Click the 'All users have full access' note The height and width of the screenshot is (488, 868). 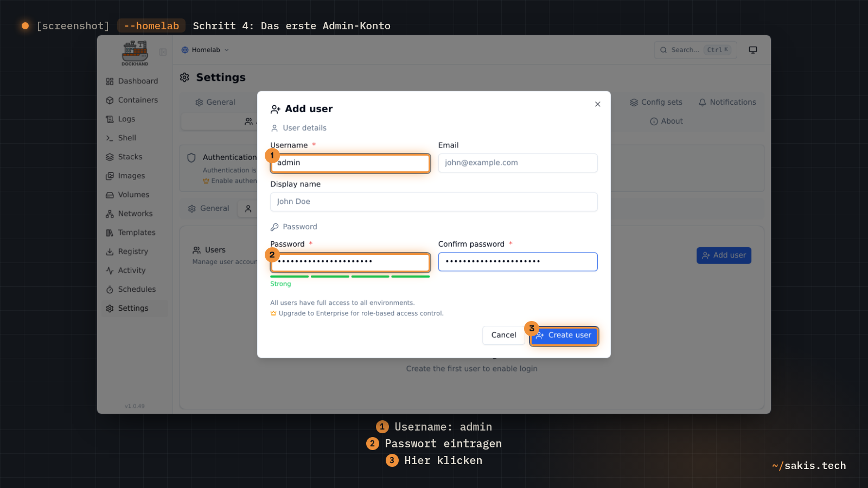(x=342, y=303)
